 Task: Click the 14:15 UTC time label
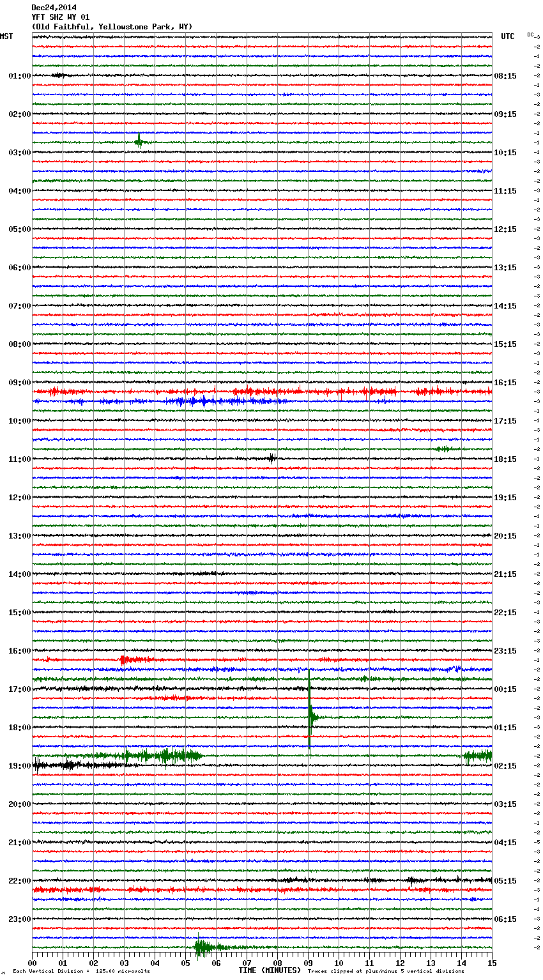[505, 306]
